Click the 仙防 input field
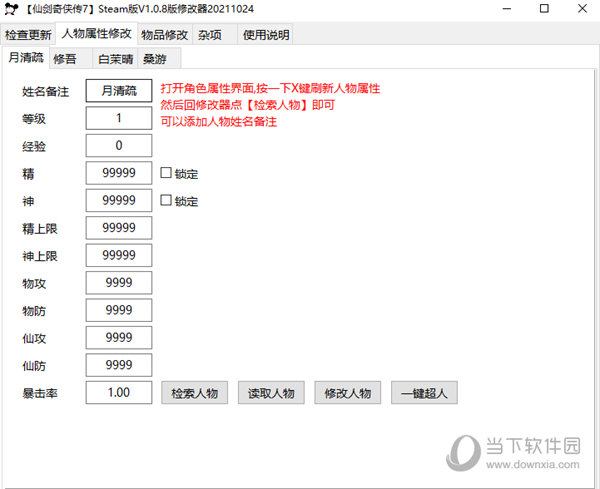This screenshot has width=600, height=489. (119, 365)
